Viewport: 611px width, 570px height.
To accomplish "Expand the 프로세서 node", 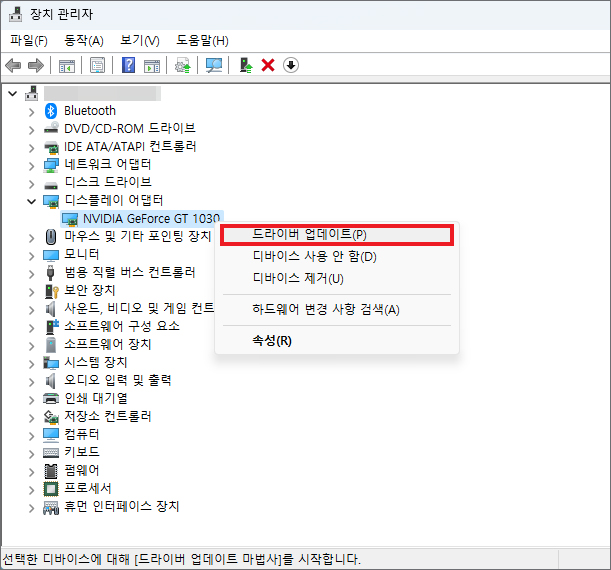I will (x=32, y=490).
